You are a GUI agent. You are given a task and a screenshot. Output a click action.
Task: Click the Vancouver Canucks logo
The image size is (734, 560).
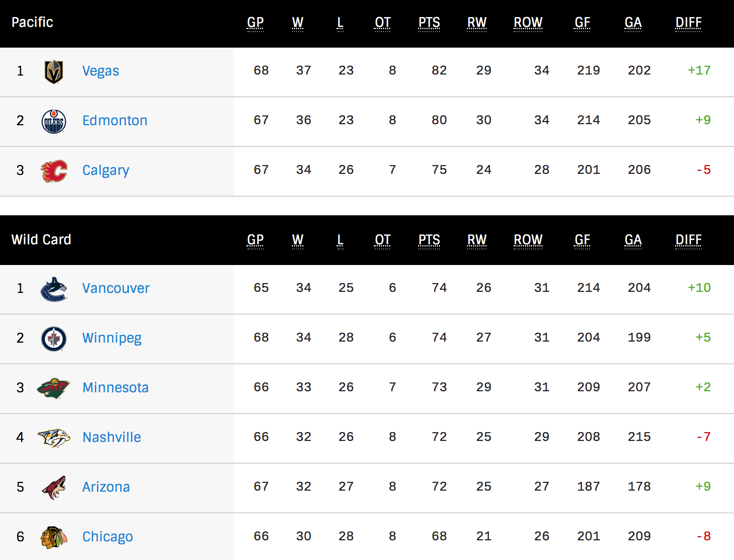(x=54, y=289)
